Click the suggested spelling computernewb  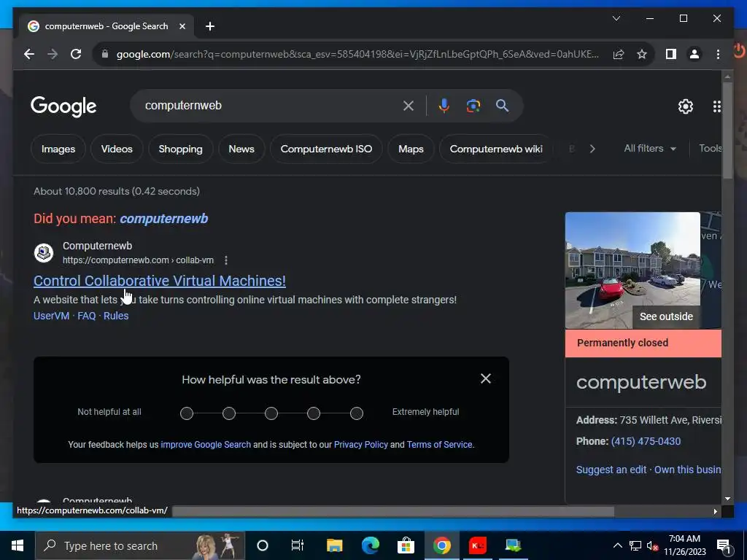tap(164, 219)
